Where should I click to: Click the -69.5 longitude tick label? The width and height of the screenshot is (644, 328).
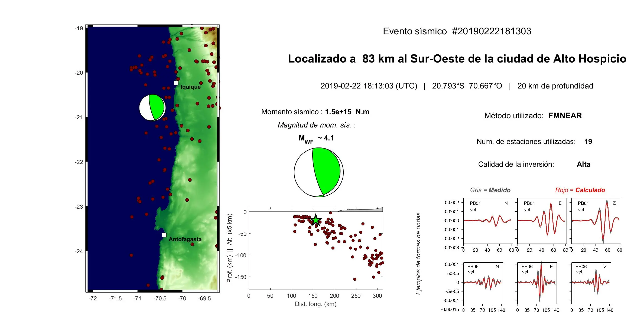[204, 299]
